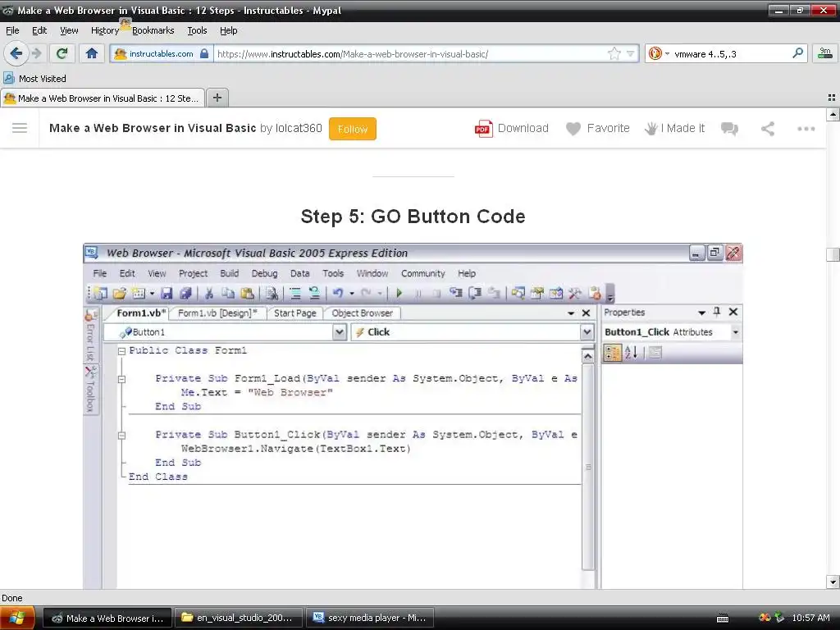The width and height of the screenshot is (840, 630).
Task: Click the green Start Debugging arrow in the Visual Basic screenshot
Action: coord(399,293)
